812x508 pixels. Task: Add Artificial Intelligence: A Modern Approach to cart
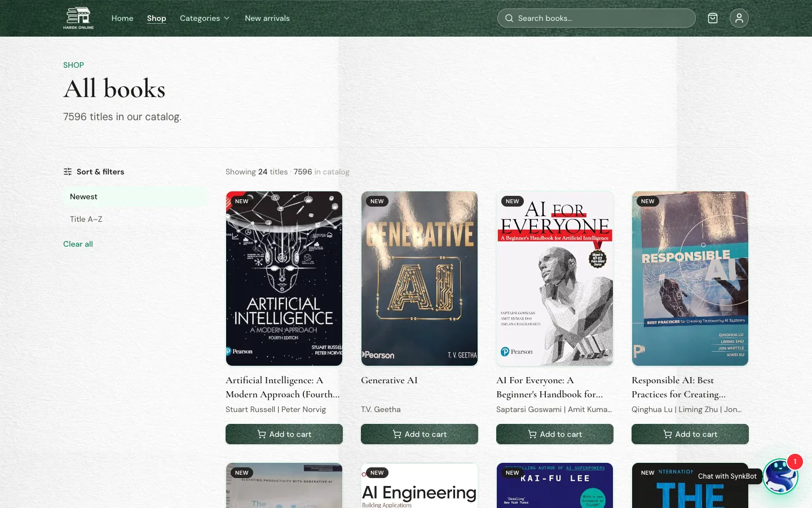coord(284,434)
